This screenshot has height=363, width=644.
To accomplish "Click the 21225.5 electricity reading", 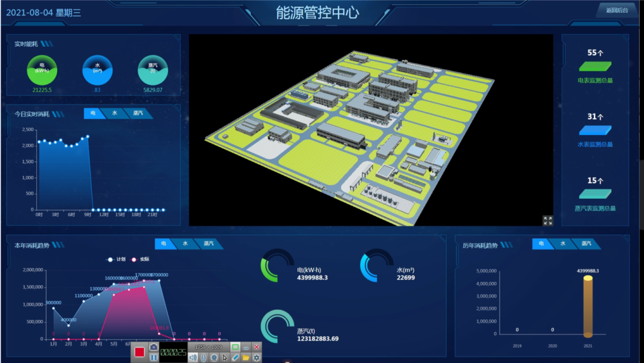I will (42, 90).
